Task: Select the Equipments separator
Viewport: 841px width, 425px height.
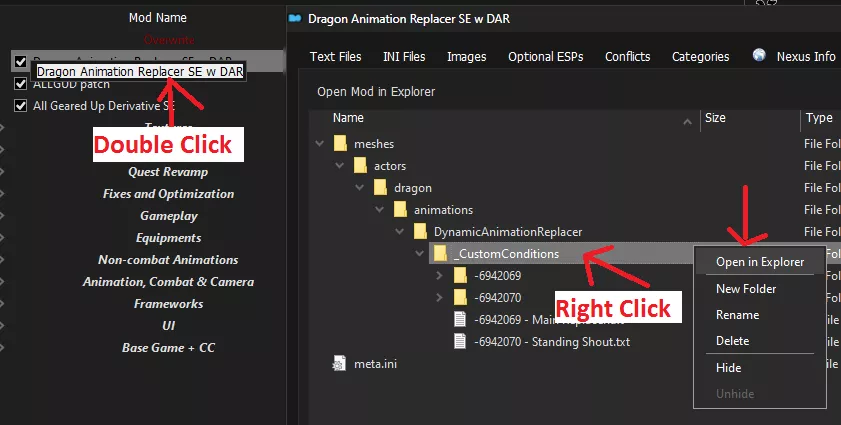Action: click(168, 238)
